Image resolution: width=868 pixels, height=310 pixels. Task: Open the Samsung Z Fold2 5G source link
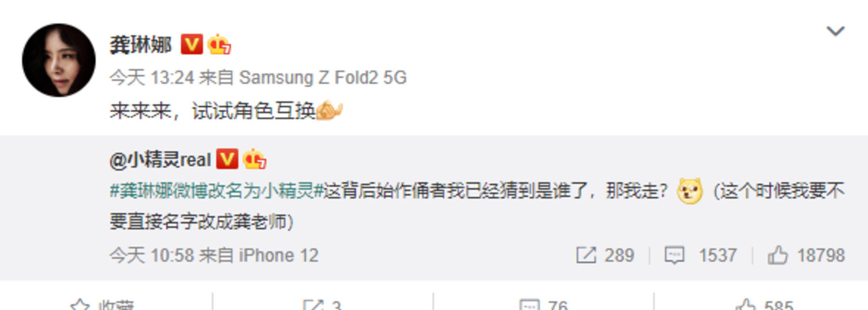pyautogui.click(x=323, y=77)
